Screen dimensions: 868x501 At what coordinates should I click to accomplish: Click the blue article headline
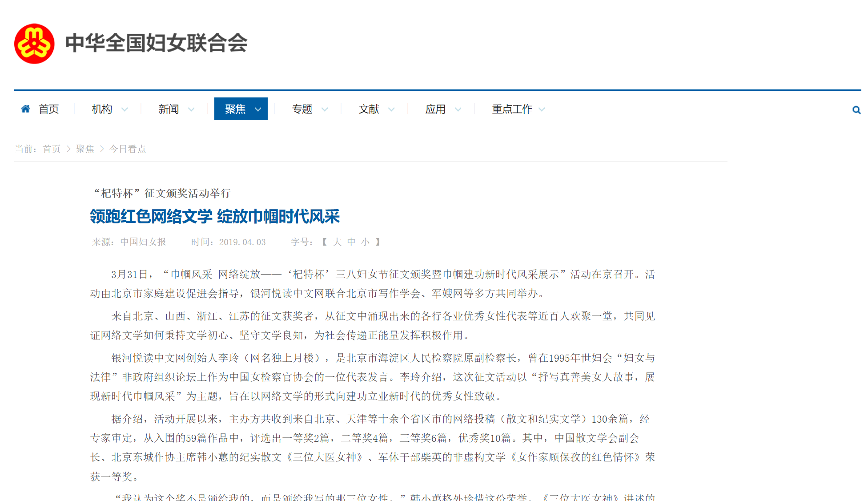pos(215,217)
